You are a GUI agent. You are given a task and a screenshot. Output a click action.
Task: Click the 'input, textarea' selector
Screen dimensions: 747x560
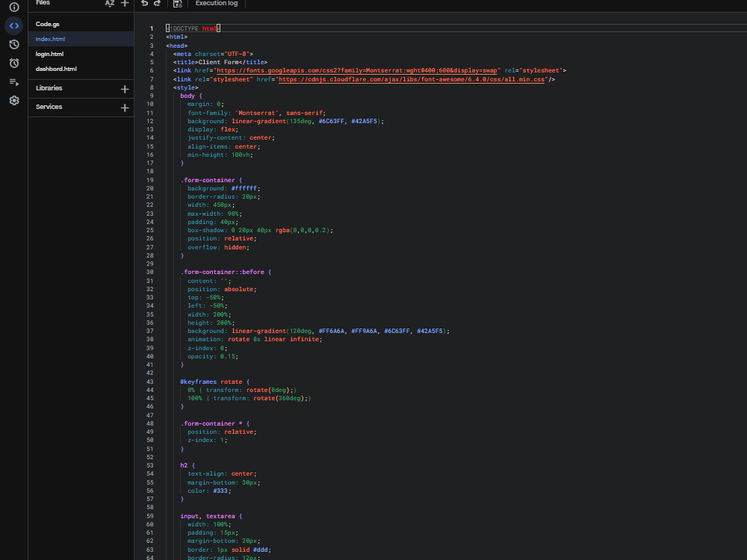pyautogui.click(x=207, y=516)
